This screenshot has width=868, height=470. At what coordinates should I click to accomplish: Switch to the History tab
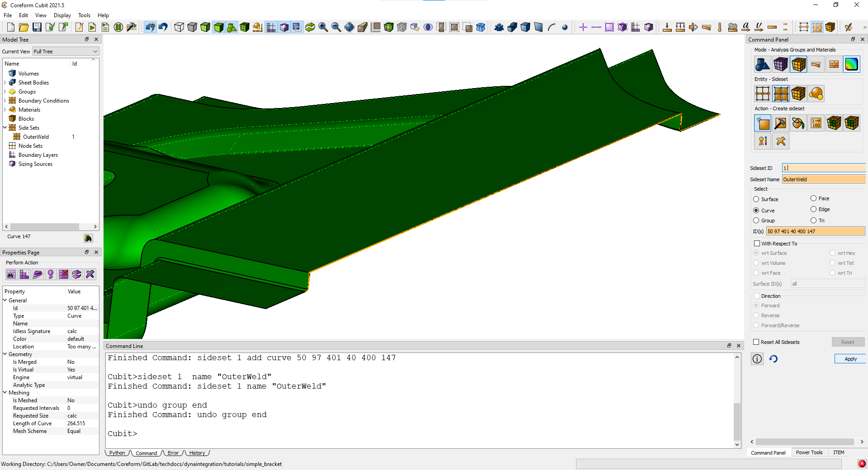coord(197,453)
